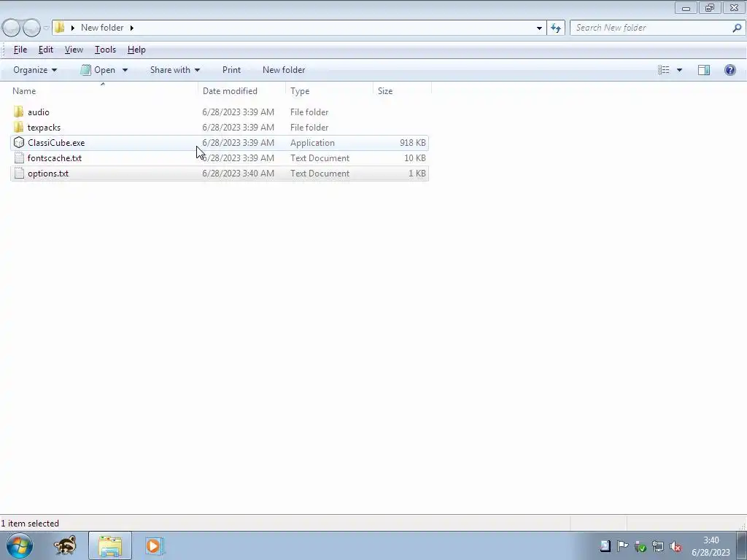The height and width of the screenshot is (560, 747).
Task: Click the 6/28/2023 3:40 AM date cell
Action: (239, 174)
